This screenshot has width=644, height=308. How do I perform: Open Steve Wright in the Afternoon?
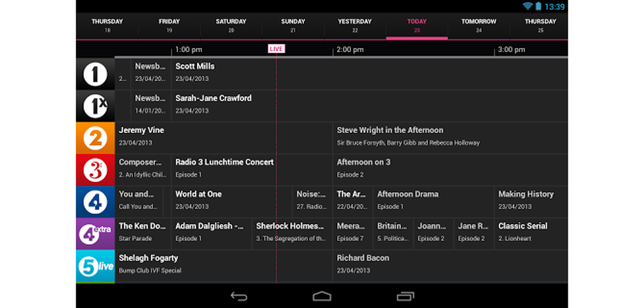coord(450,138)
